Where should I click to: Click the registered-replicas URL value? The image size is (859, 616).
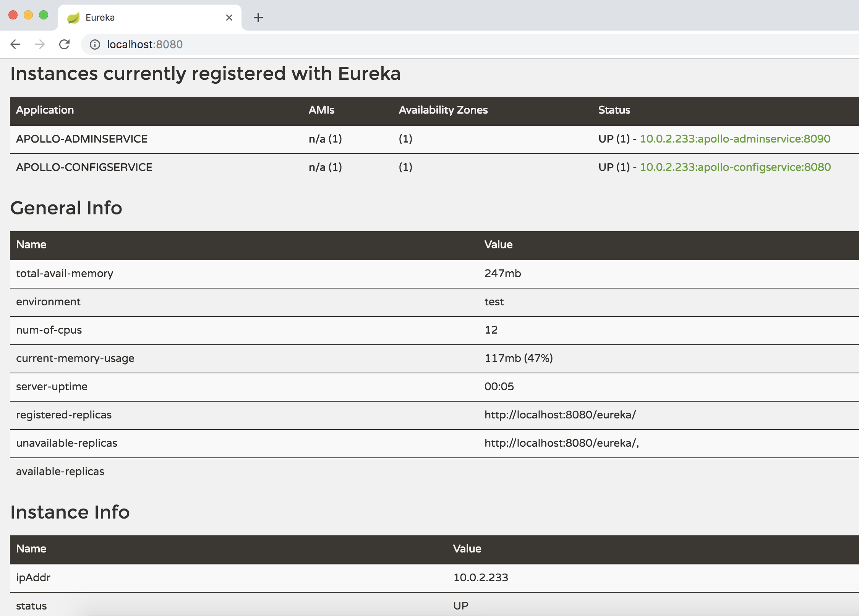point(560,415)
